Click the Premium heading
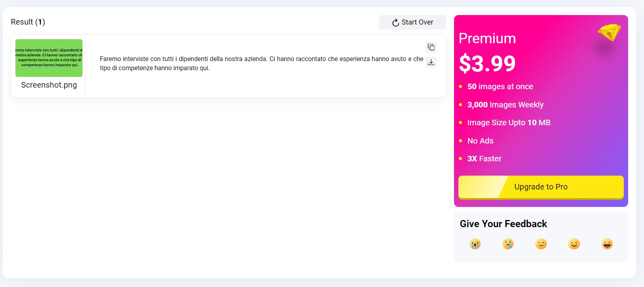Viewport: 644px width, 287px height. [x=487, y=38]
